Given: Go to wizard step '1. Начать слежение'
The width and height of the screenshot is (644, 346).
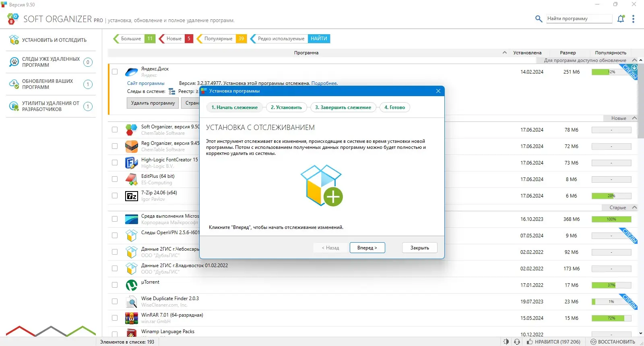Looking at the screenshot, I should 234,107.
